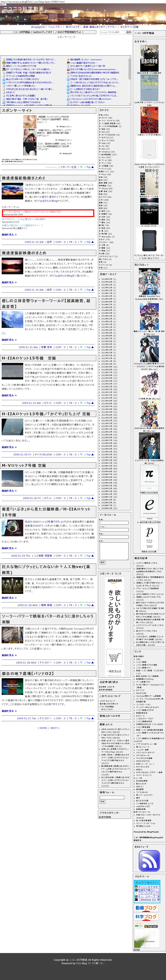Open 宇宙 (250) category
Viewport: 166px width, 980px height.
click(x=104, y=115)
